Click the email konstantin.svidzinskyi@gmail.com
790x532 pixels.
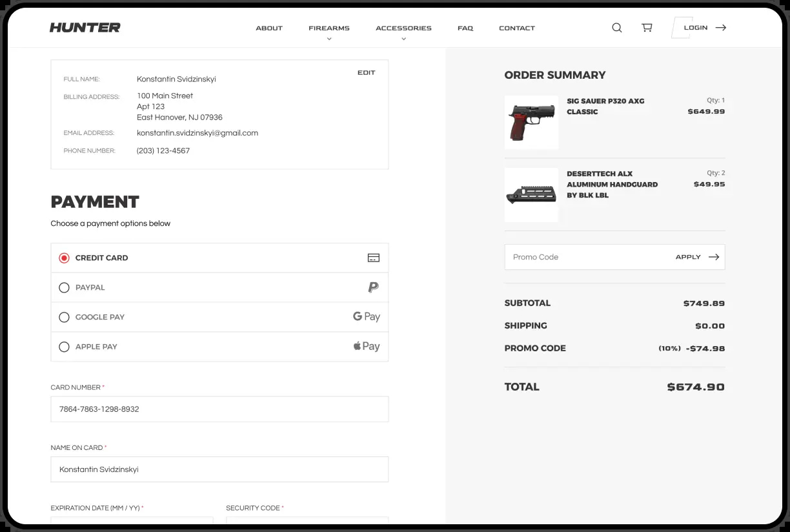coord(197,133)
